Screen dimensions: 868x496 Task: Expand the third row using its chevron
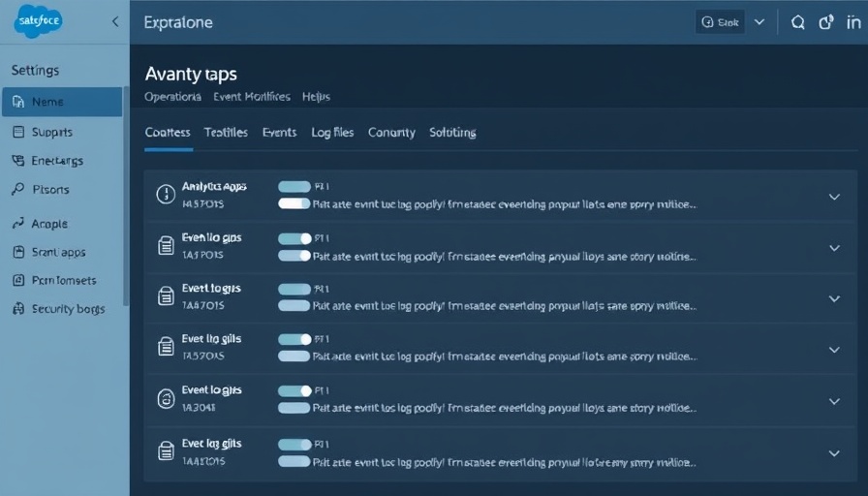[x=833, y=298]
